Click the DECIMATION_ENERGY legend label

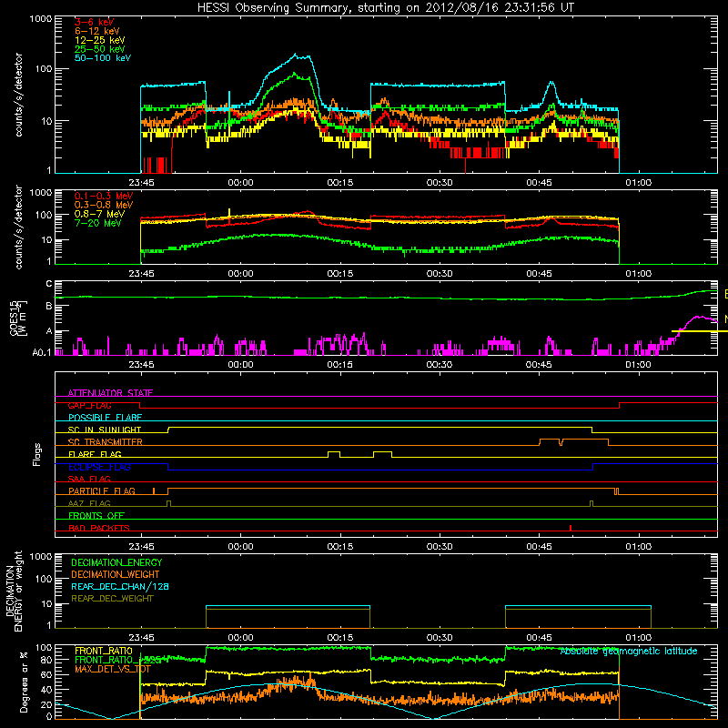(116, 562)
